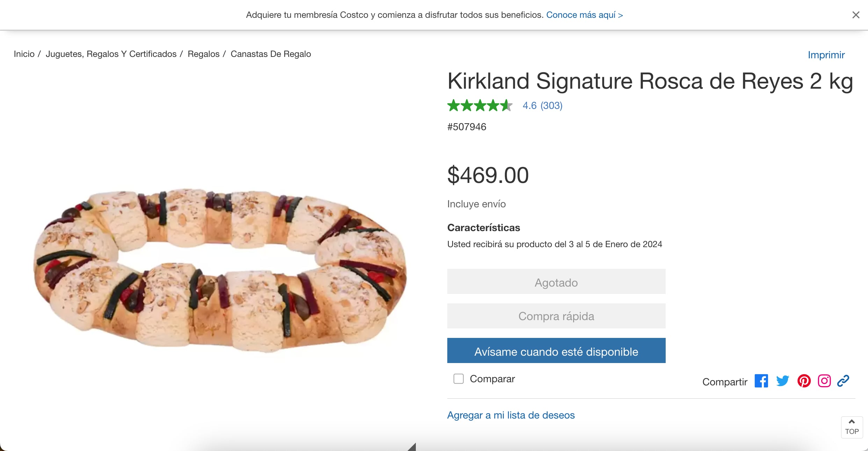868x451 pixels.
Task: Open Conoce más aquí membership link
Action: (x=584, y=15)
